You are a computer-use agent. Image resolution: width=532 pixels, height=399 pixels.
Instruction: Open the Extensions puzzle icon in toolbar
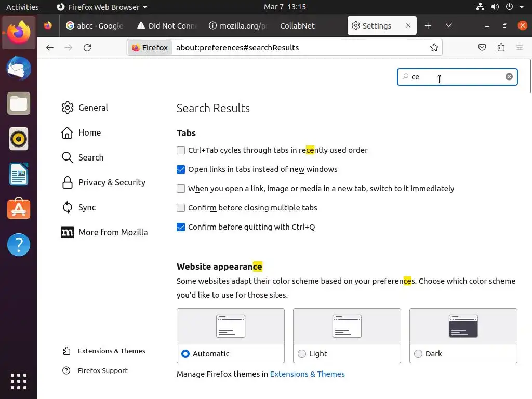[501, 48]
